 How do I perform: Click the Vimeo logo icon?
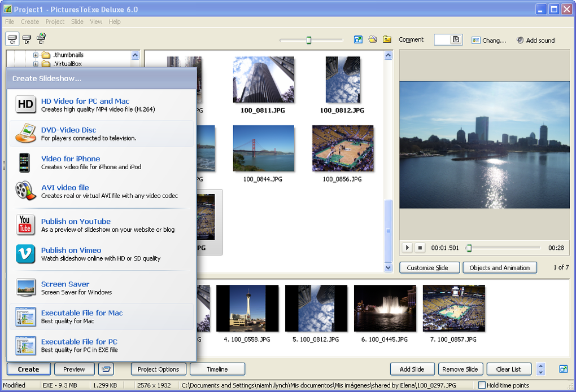point(25,254)
